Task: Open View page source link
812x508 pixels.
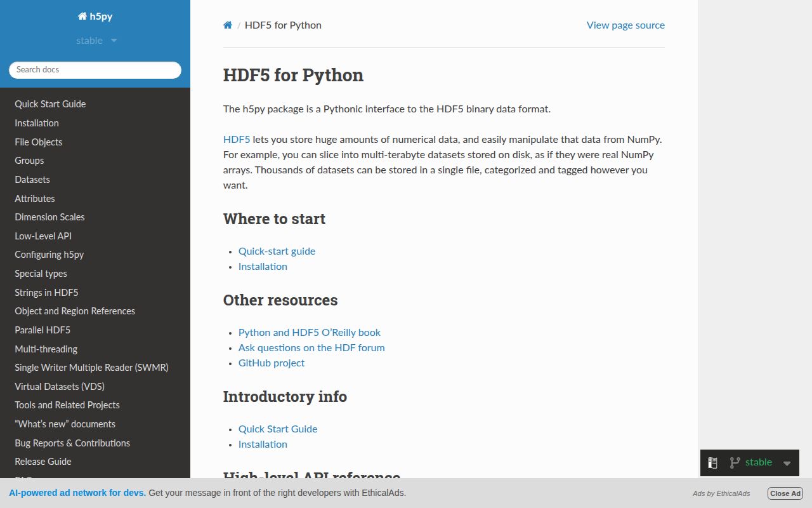Action: pyautogui.click(x=625, y=25)
